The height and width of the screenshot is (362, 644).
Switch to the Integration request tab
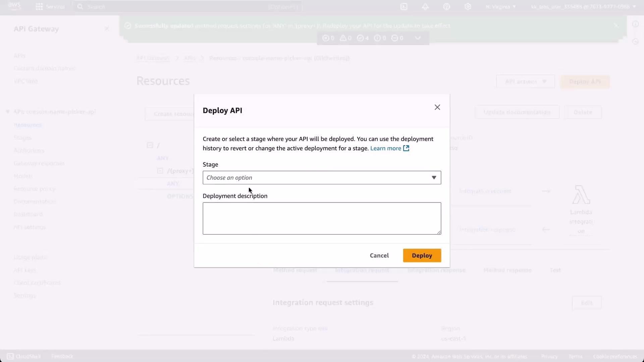[x=362, y=270]
